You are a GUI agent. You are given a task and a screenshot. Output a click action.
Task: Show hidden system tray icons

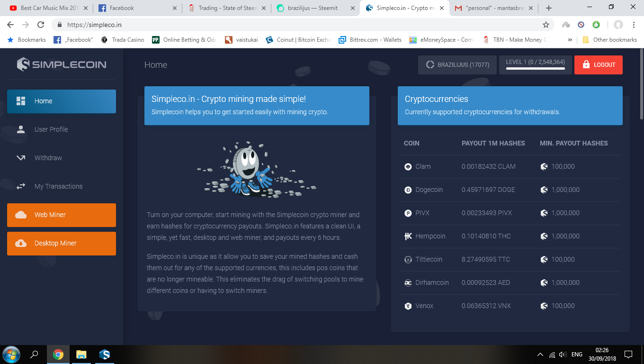(x=540, y=354)
